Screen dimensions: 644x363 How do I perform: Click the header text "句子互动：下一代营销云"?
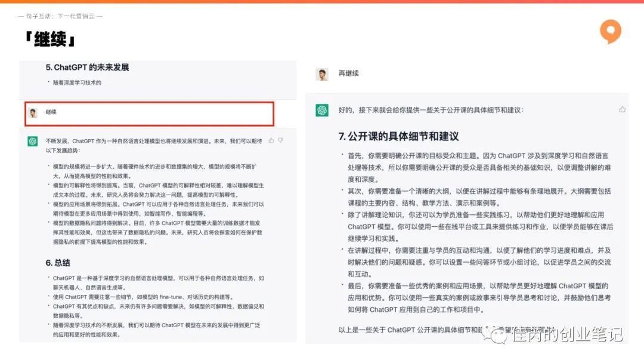60,17
